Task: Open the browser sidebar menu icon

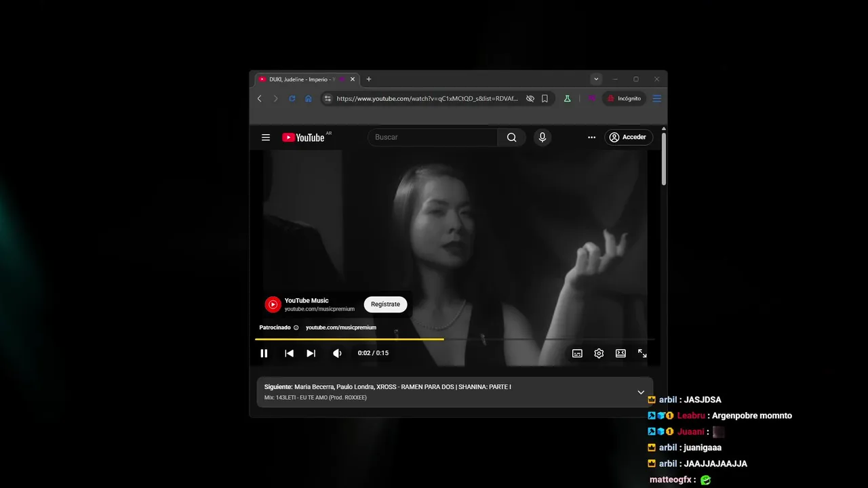Action: tap(656, 98)
